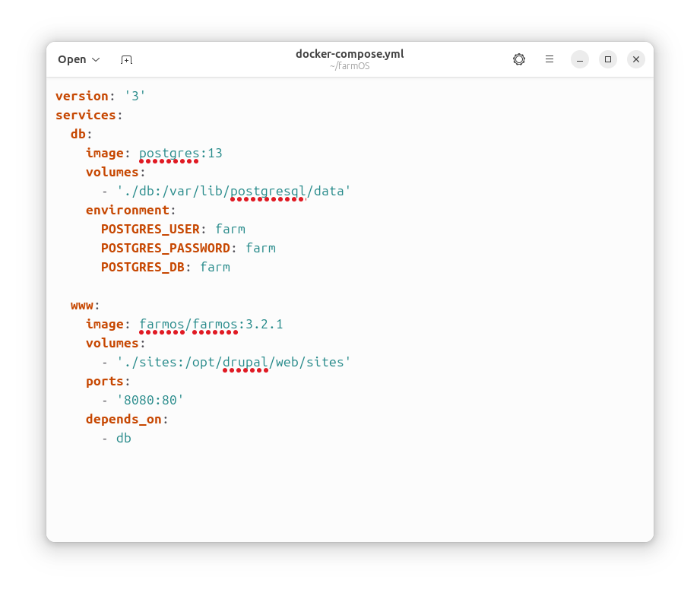The height and width of the screenshot is (593, 700).
Task: Minimize the text editor window
Action: (x=580, y=59)
